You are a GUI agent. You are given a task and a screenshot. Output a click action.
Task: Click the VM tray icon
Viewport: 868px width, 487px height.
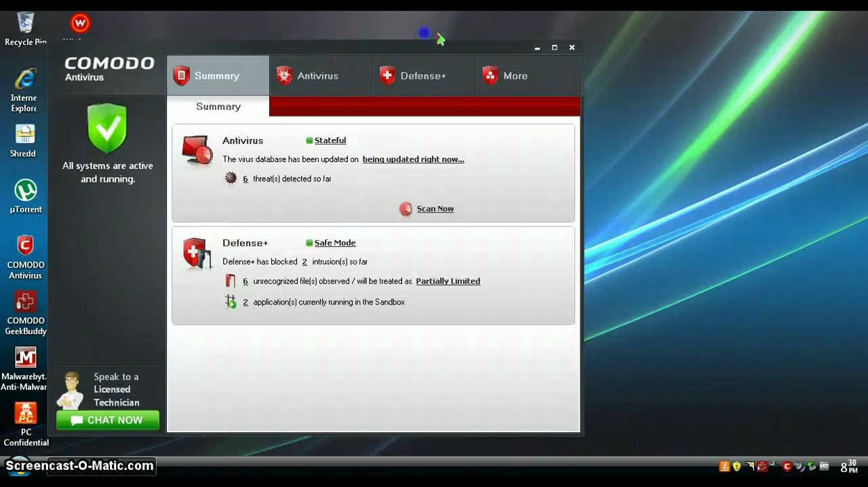point(824,466)
